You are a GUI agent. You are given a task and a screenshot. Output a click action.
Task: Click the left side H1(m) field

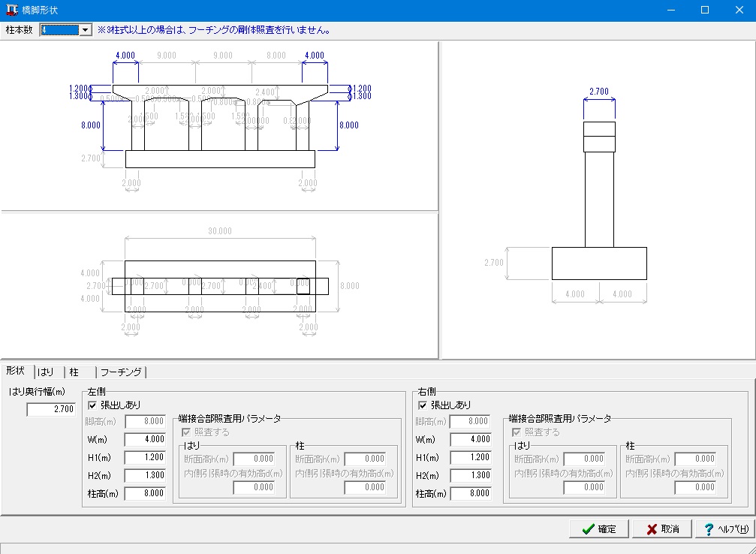click(x=145, y=458)
